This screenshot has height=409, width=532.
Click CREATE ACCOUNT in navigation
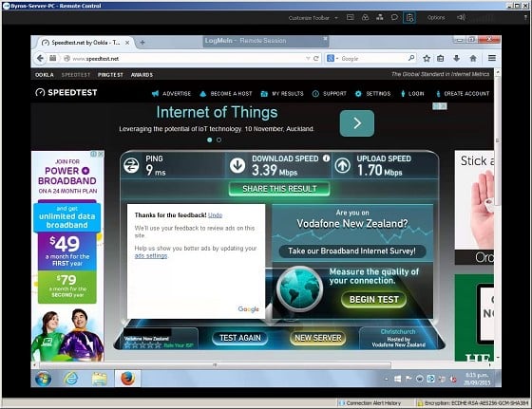463,94
